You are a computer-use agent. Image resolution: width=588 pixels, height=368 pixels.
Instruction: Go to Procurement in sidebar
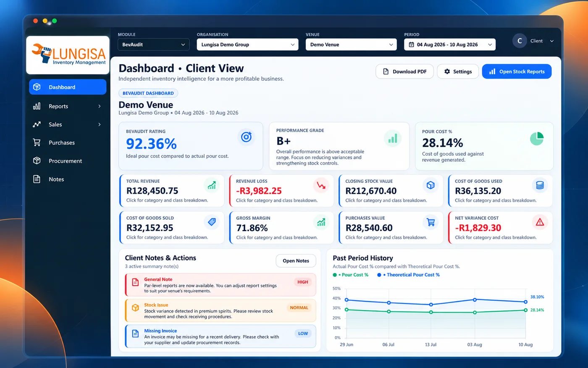(68, 161)
